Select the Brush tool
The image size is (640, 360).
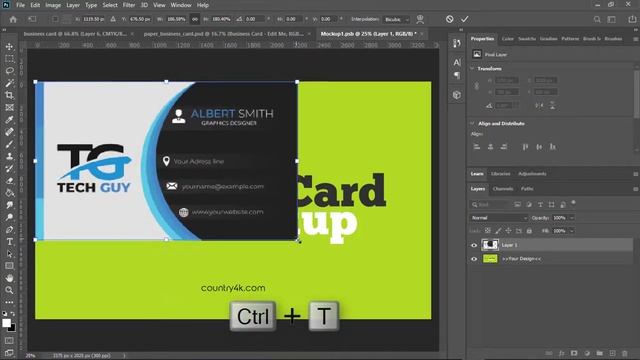click(9, 144)
